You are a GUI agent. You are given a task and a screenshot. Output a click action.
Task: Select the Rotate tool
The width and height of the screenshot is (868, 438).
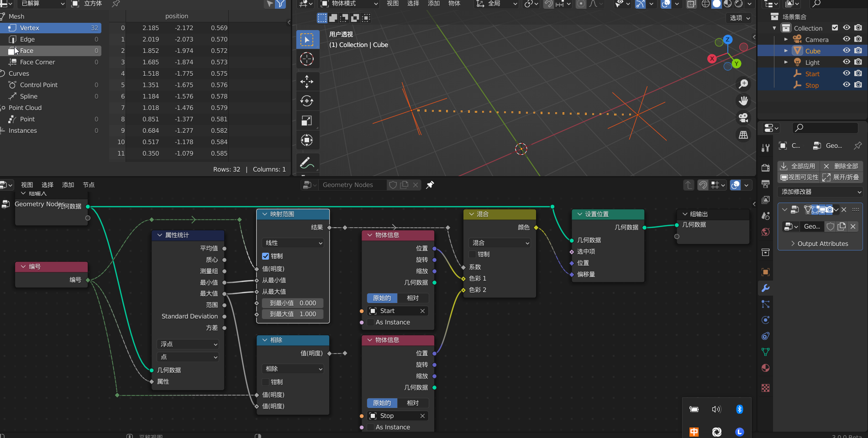click(307, 101)
